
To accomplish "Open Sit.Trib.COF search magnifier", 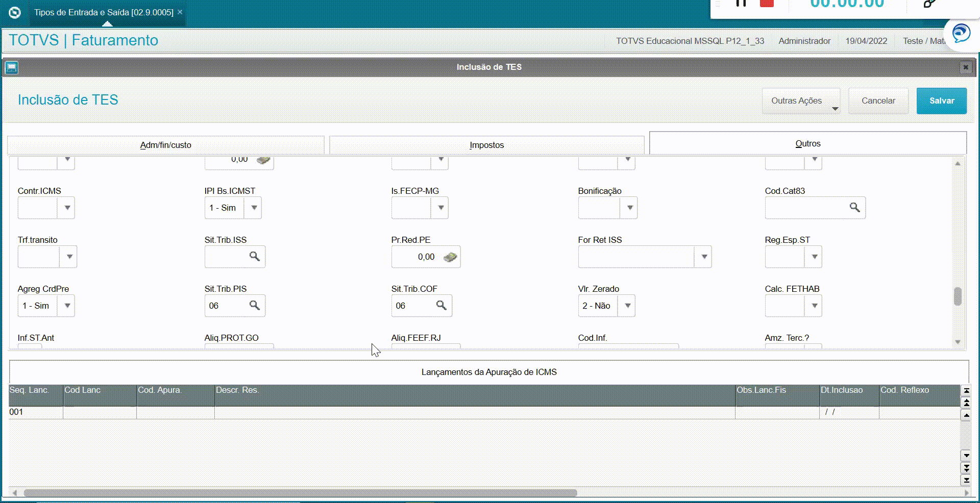I will 441,306.
